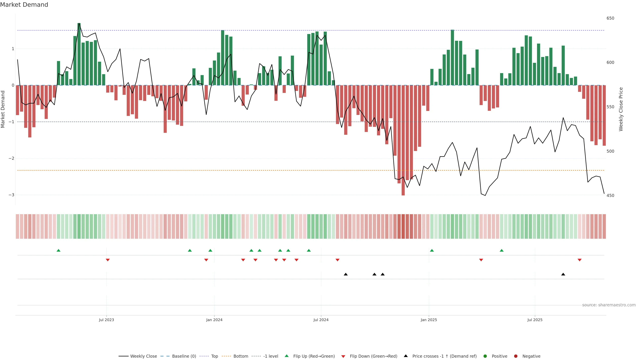Click the source: sharemaestro.com text

click(x=609, y=305)
